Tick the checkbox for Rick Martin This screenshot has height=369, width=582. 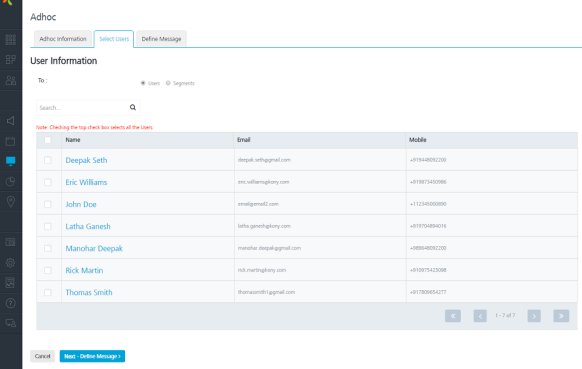48,270
